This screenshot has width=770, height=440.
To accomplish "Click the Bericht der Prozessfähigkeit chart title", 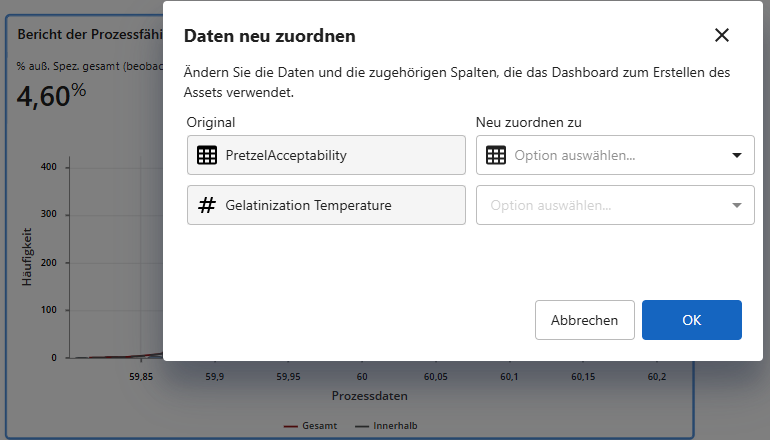I will 90,33.
